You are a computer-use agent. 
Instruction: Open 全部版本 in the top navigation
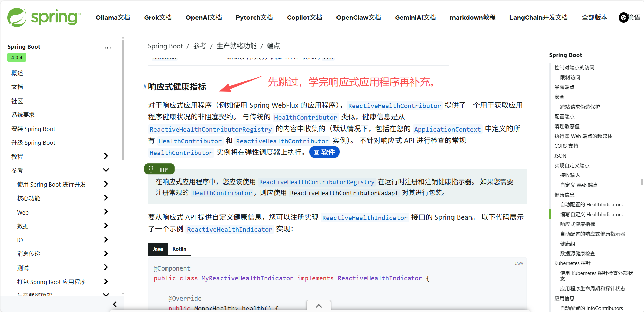click(594, 17)
